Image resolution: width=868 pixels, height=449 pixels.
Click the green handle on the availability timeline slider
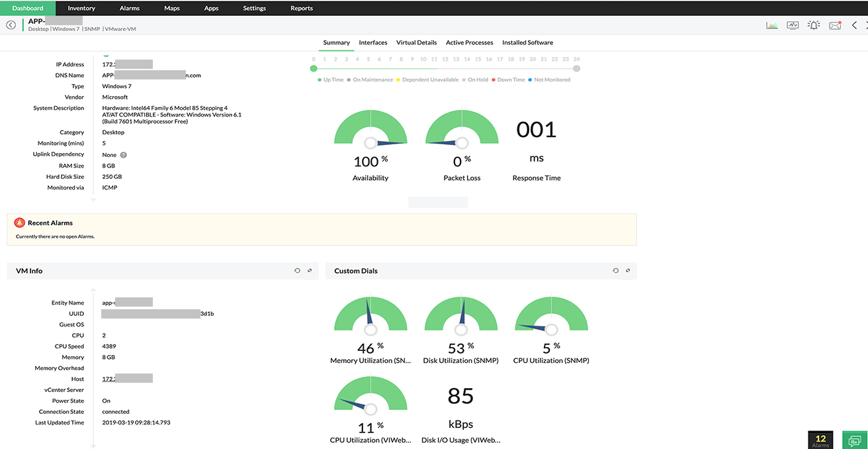coord(313,67)
